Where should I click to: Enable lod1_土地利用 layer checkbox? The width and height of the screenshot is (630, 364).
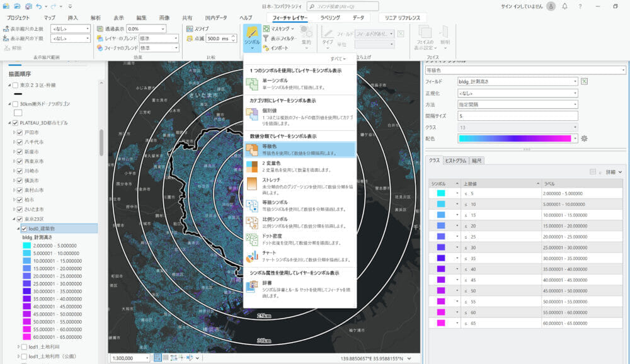coord(24,347)
